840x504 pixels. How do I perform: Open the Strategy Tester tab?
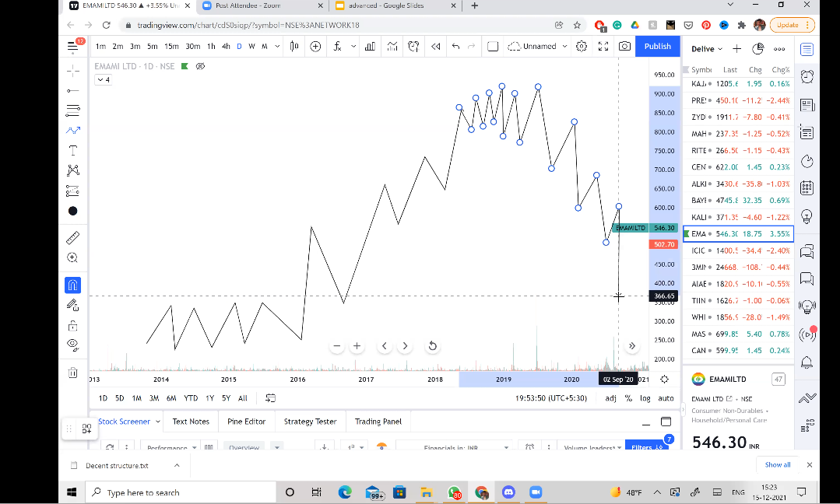(x=310, y=422)
